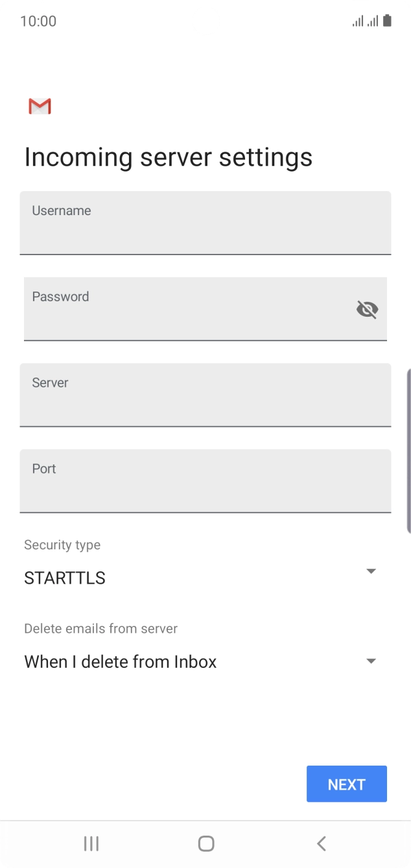Tap When I delete from Inbox
This screenshot has width=411, height=868.
(x=121, y=662)
